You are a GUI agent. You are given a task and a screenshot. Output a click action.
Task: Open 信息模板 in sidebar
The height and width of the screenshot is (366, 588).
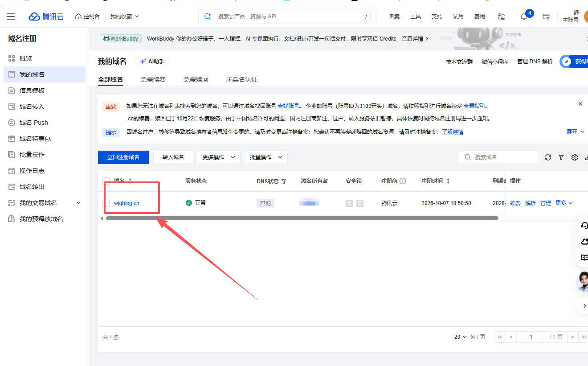pos(45,90)
